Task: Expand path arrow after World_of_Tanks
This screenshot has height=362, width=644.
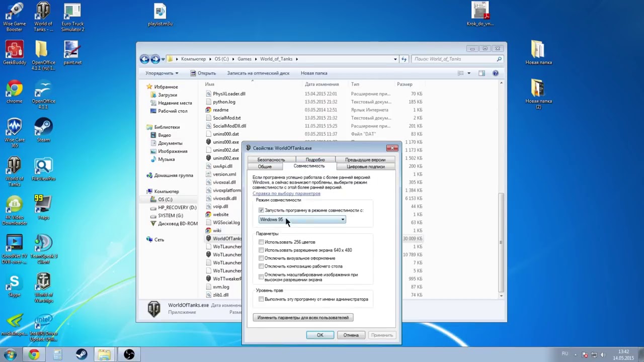Action: (297, 59)
